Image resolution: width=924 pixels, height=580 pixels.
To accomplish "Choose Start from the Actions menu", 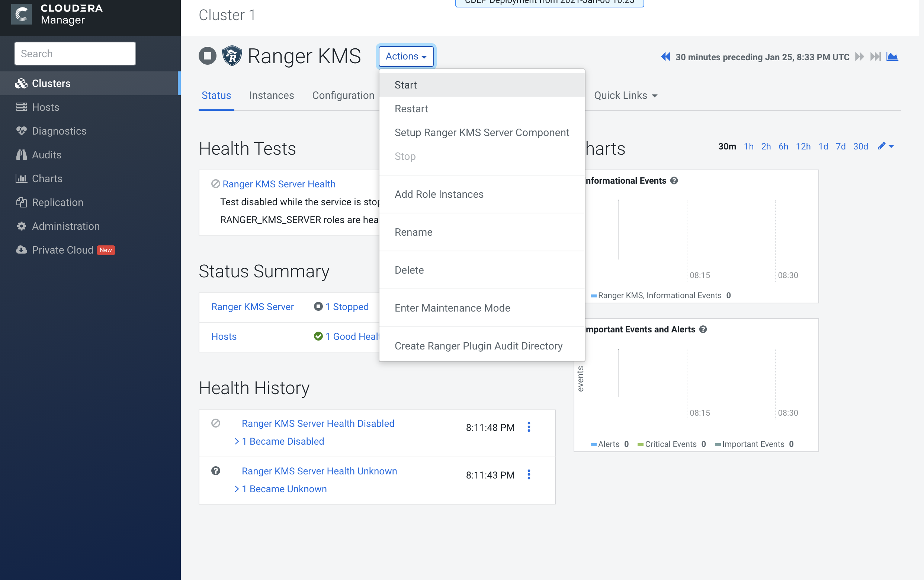I will [482, 85].
